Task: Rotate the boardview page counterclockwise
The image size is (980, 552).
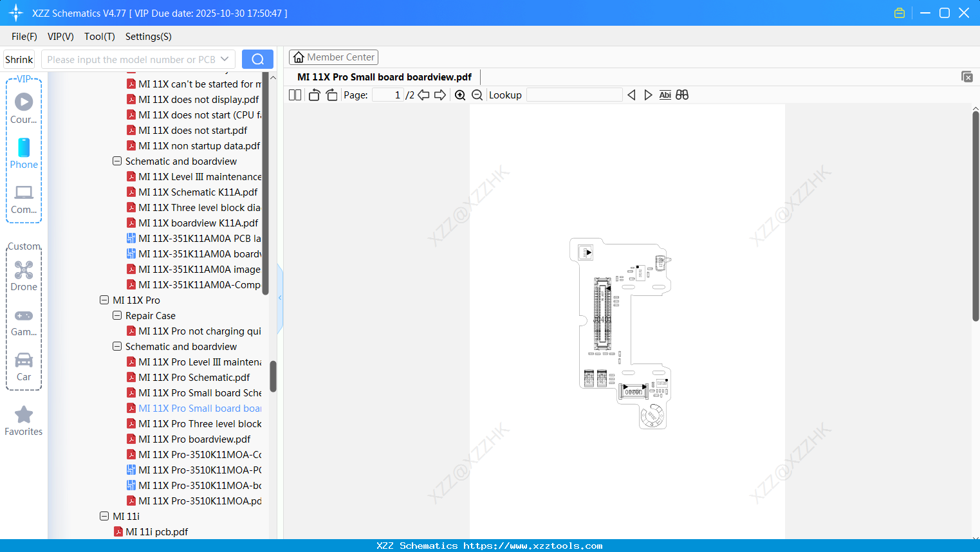Action: [314, 95]
